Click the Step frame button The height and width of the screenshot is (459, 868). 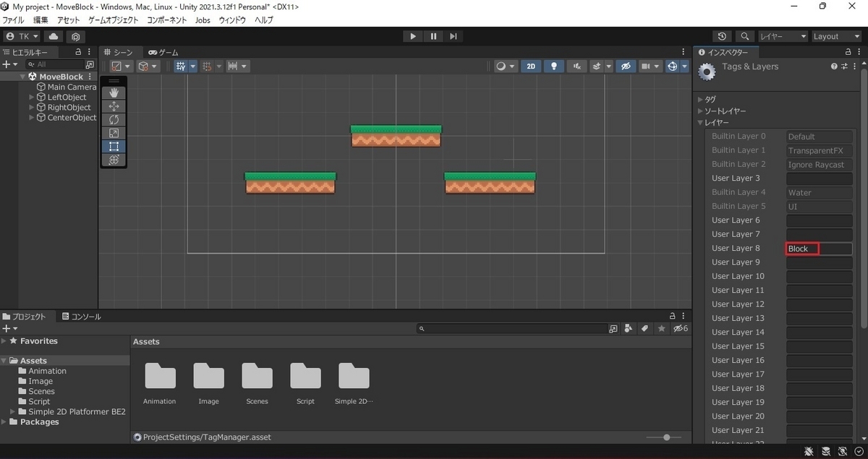pyautogui.click(x=454, y=36)
